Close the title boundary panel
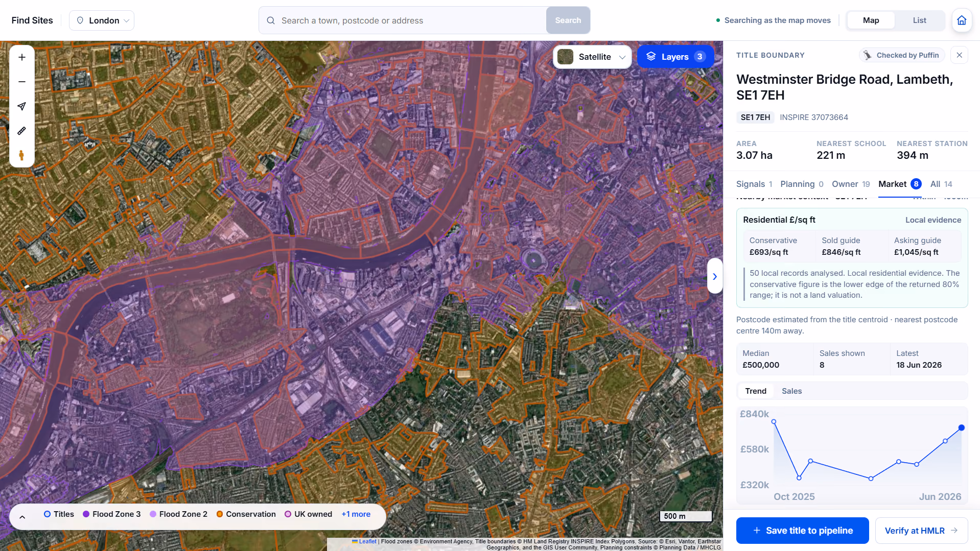The height and width of the screenshot is (551, 980). point(960,55)
